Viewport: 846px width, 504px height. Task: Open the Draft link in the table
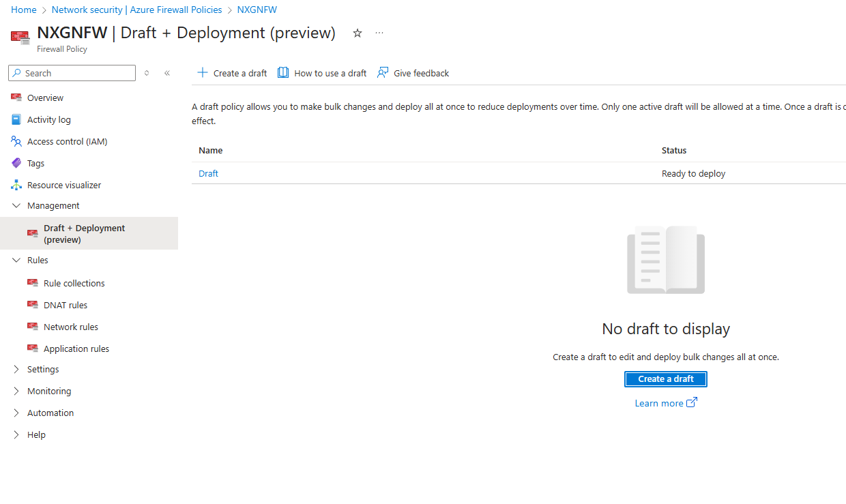208,173
